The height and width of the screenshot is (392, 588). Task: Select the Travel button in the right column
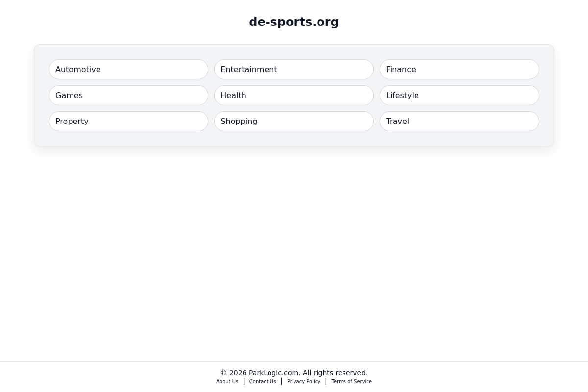coord(459,121)
